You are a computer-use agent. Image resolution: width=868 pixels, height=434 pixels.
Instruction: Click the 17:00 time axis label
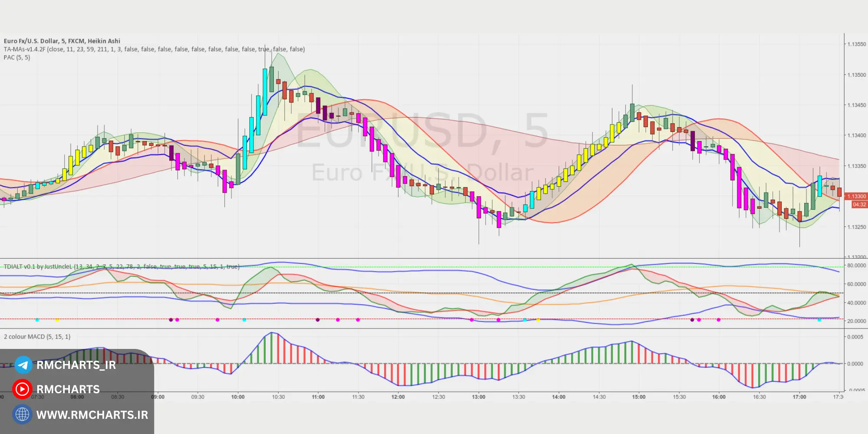click(799, 397)
